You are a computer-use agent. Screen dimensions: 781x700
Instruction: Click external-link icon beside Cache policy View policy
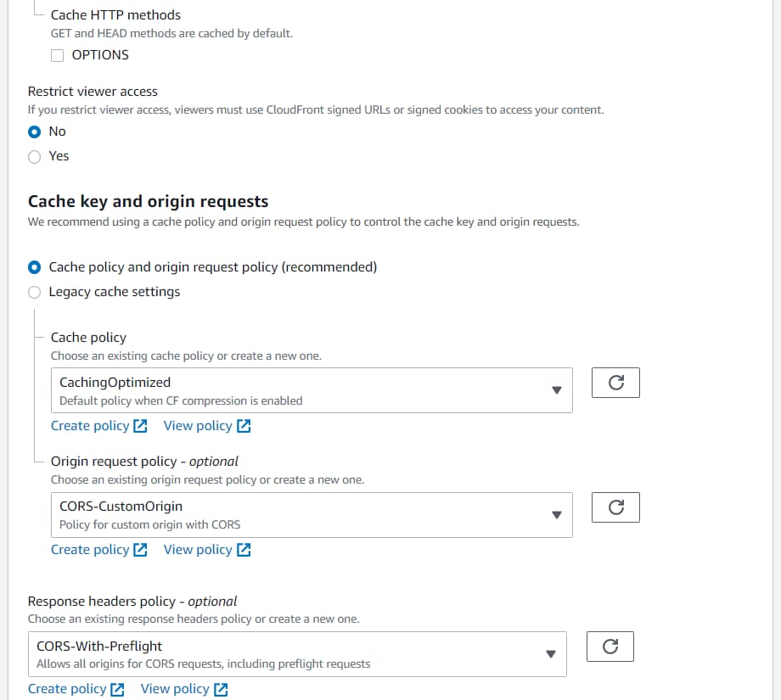pyautogui.click(x=244, y=426)
